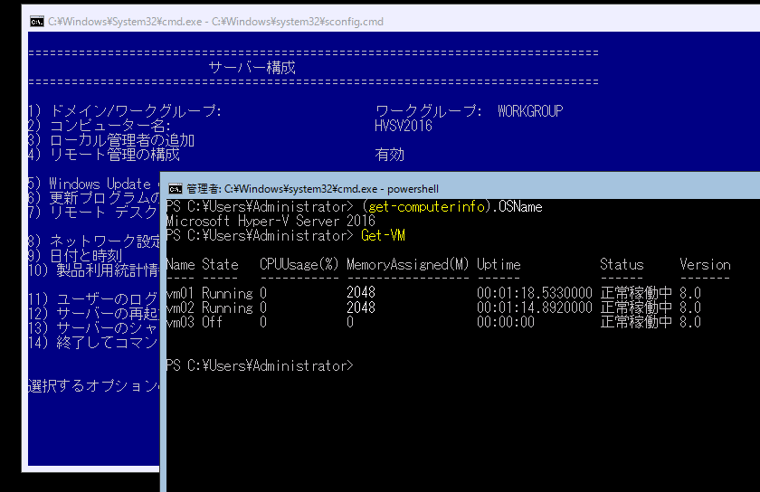Click the powershell window title text

coord(313,189)
